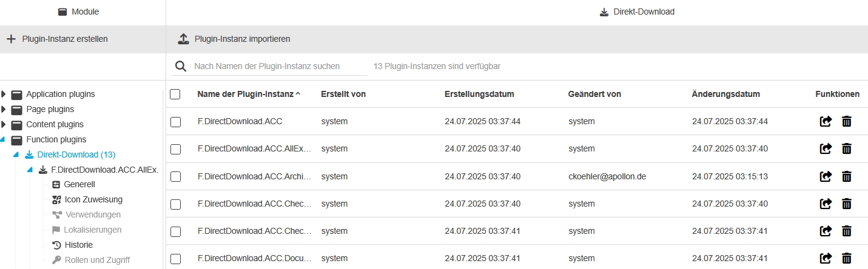The image size is (868, 269).
Task: Click Plugin-Instanz erstellen button
Action: tap(57, 39)
